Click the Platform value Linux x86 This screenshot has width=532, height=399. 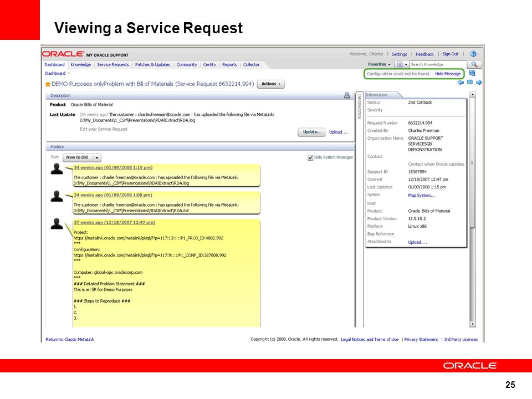417,226
